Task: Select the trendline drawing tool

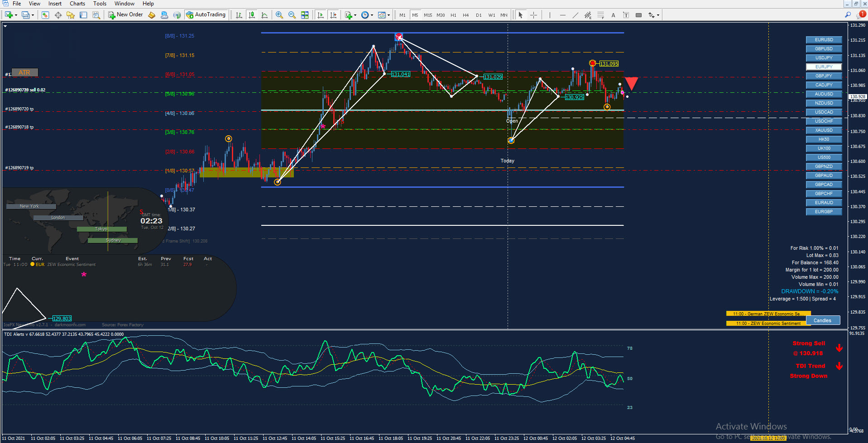Action: (575, 15)
